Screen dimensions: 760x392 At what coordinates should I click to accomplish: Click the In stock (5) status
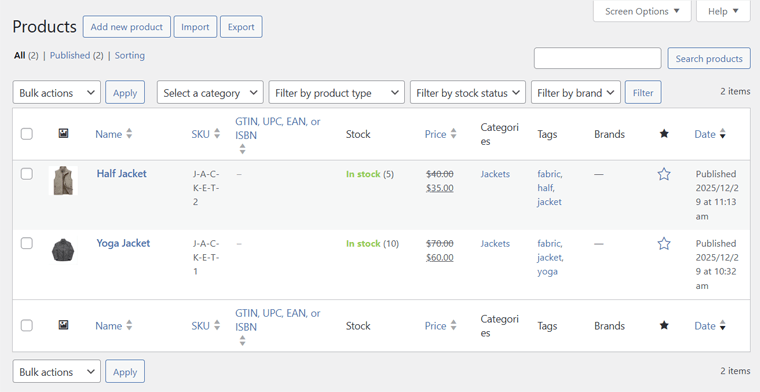[x=370, y=174]
